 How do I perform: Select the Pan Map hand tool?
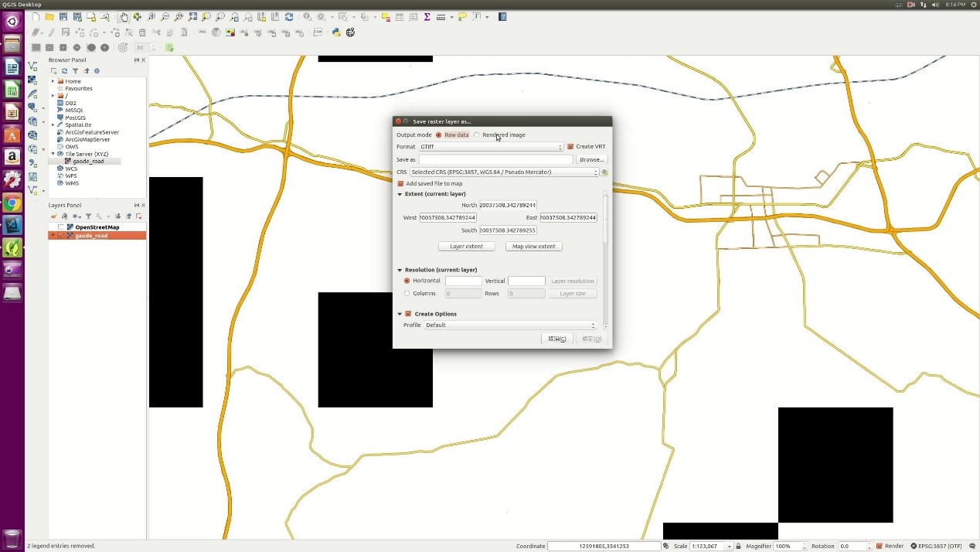coord(124,17)
